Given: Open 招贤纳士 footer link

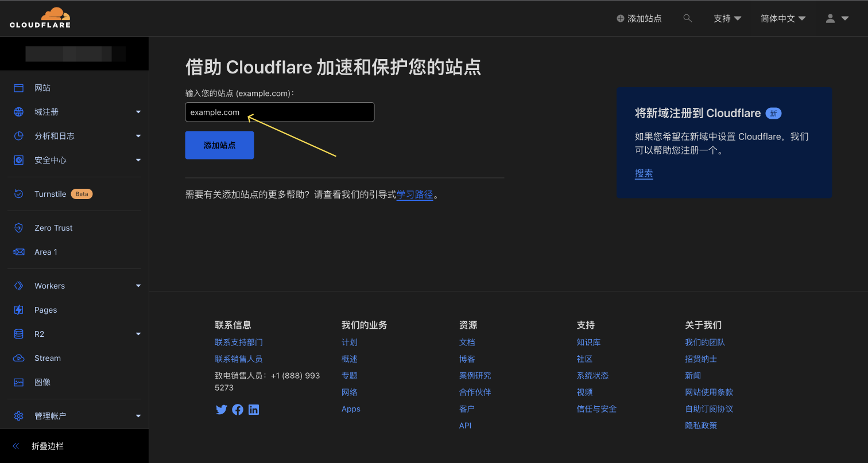Looking at the screenshot, I should (701, 359).
